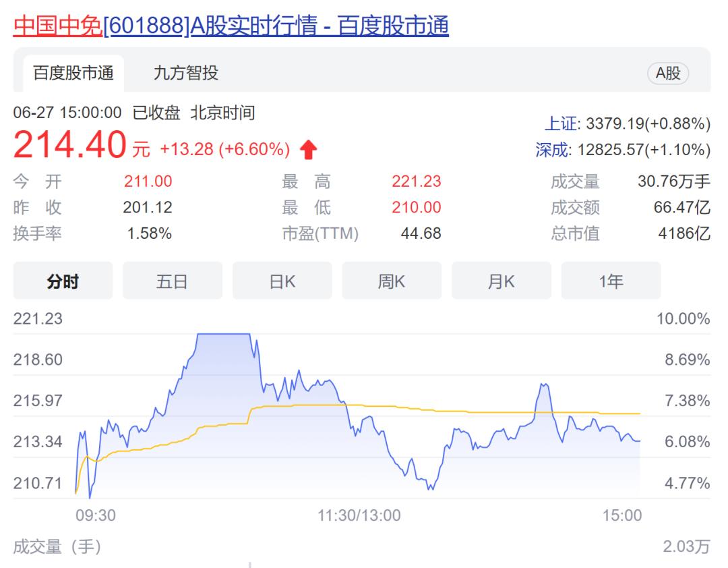The height and width of the screenshot is (568, 728).
Task: Click the 15:00 time axis label
Action: [x=622, y=515]
